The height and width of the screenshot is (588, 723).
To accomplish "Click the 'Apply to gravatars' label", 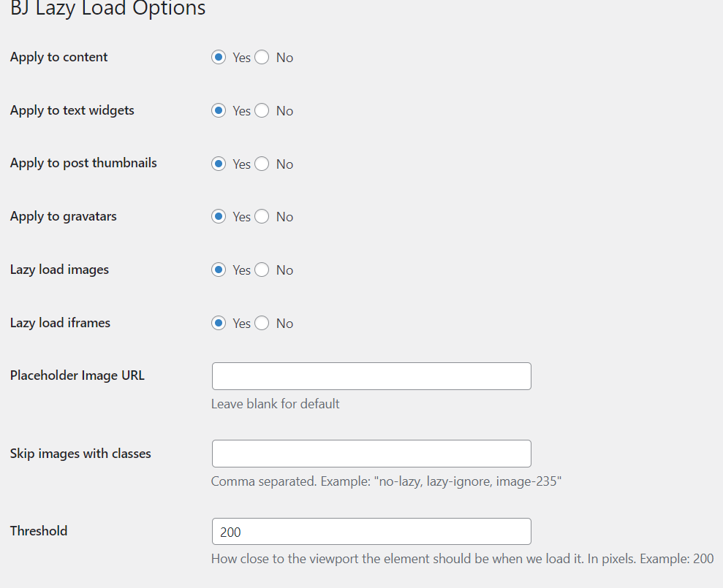I will pos(63,217).
